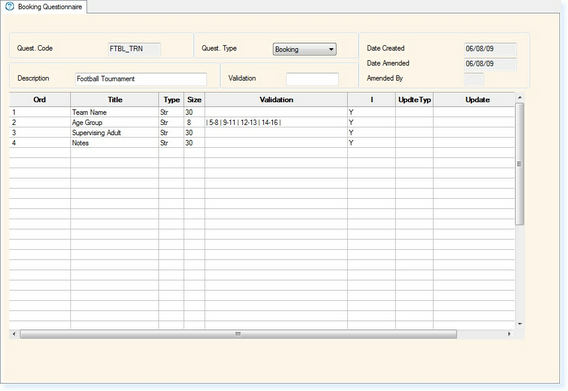Click the vertical scrollbar thumb
Image resolution: width=568 pixels, height=391 pixels.
point(519,164)
